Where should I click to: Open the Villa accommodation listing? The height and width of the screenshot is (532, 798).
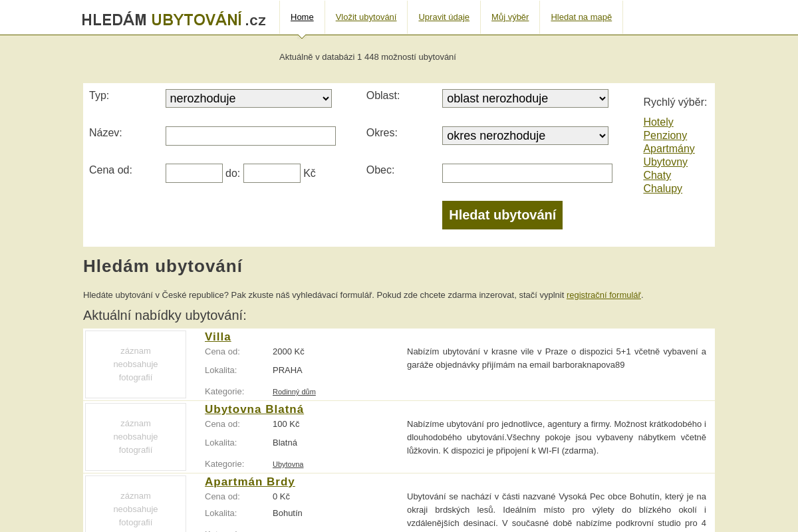coord(217,336)
